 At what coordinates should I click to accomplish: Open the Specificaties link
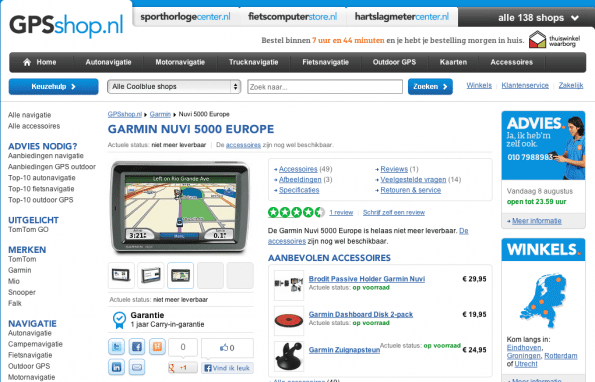click(299, 190)
